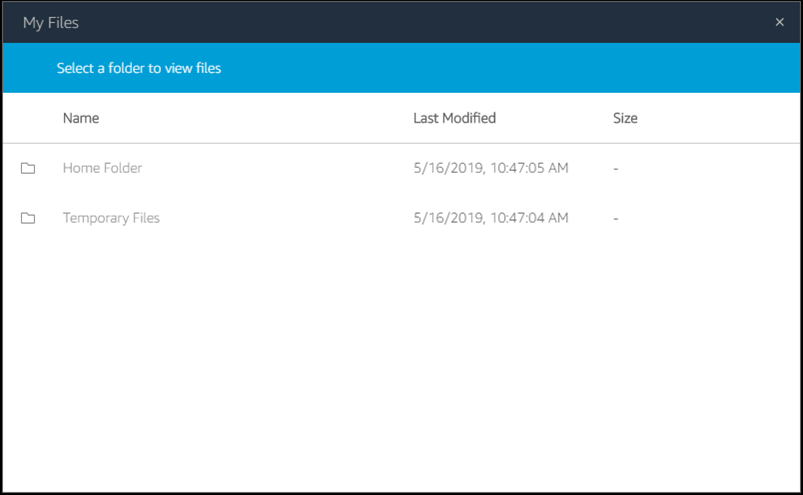Click empty white area below the folder list

pos(400,370)
